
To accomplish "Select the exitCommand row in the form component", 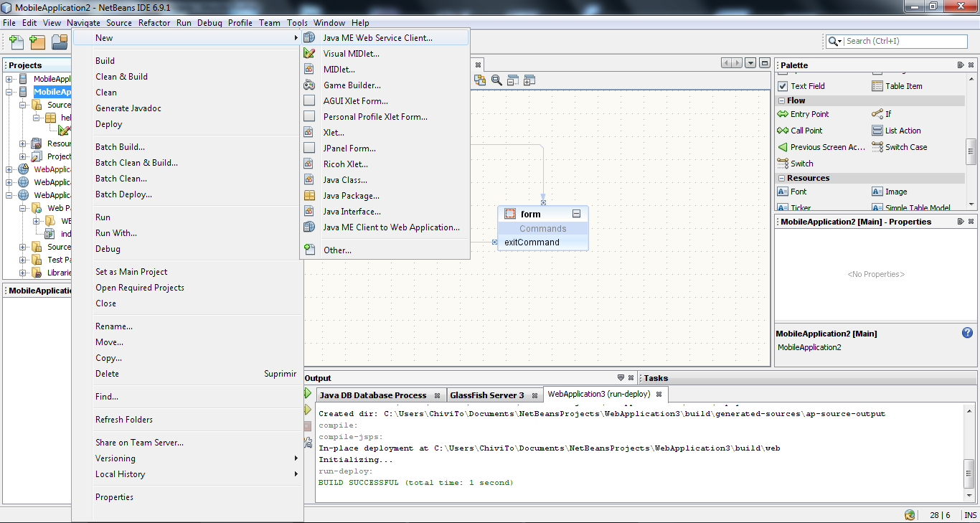I will (543, 242).
